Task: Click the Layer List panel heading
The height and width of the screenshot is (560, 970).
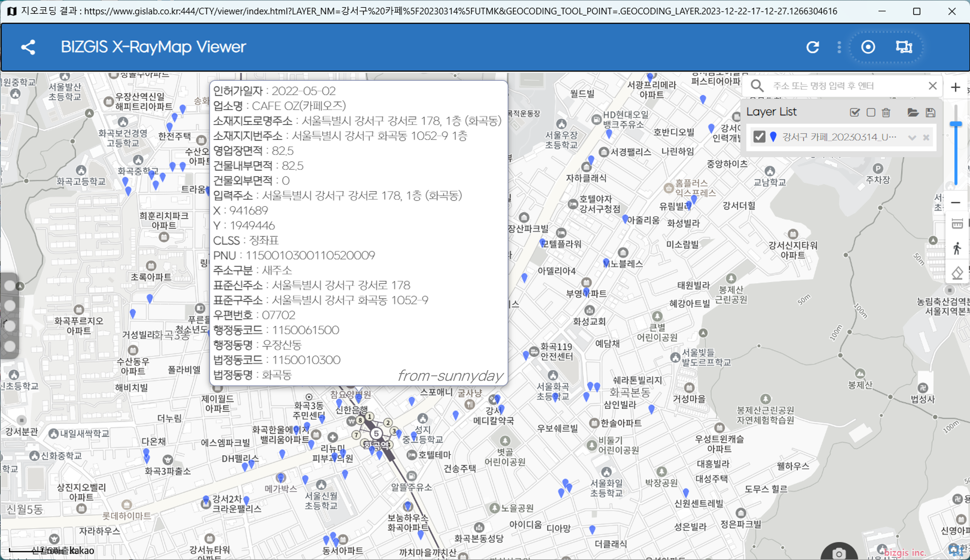Action: (771, 112)
